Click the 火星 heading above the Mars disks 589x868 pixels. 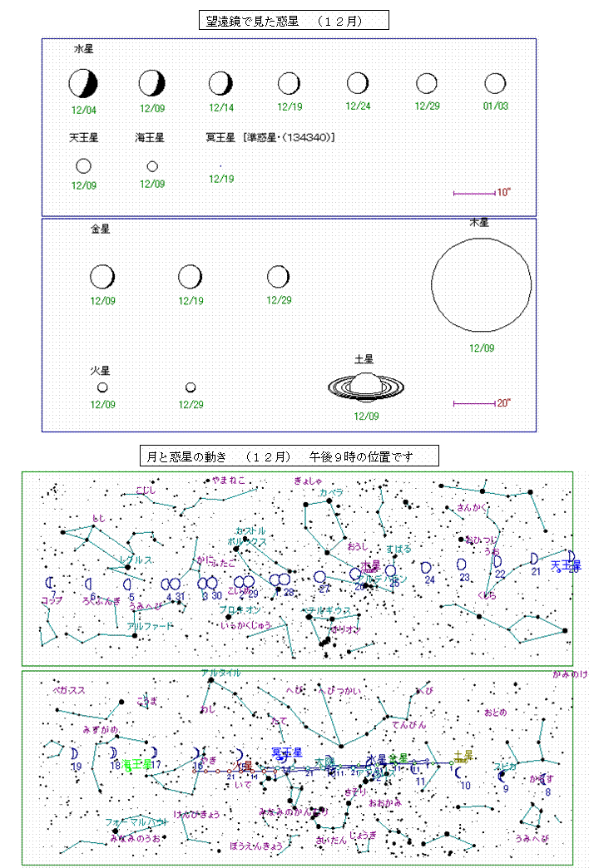click(101, 370)
